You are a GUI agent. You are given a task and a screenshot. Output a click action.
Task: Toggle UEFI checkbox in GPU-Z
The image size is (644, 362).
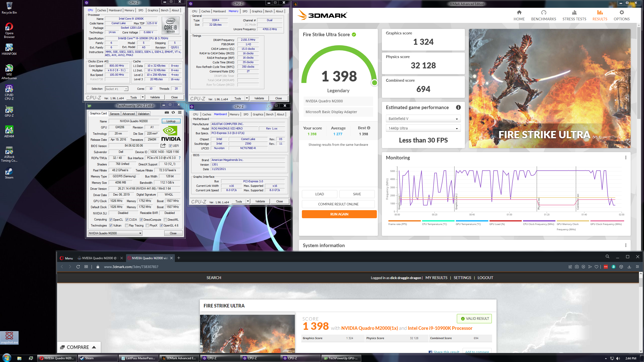(170, 146)
